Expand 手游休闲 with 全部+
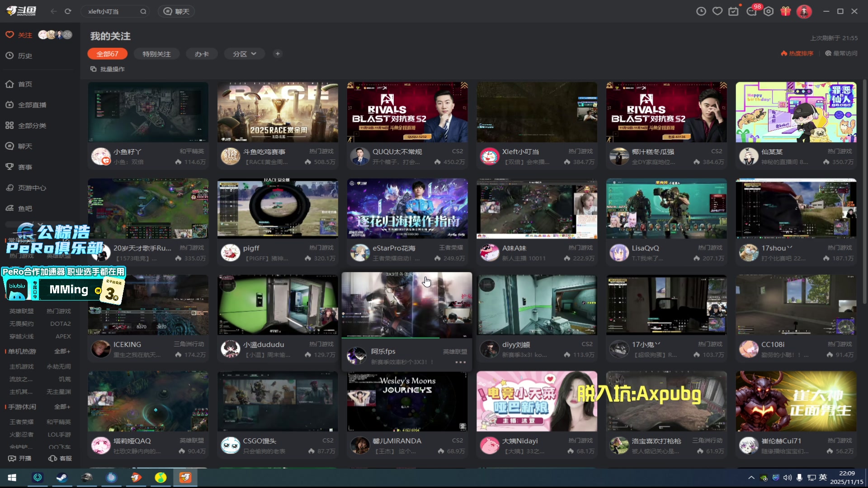Viewport: 868px width, 488px height. click(62, 407)
